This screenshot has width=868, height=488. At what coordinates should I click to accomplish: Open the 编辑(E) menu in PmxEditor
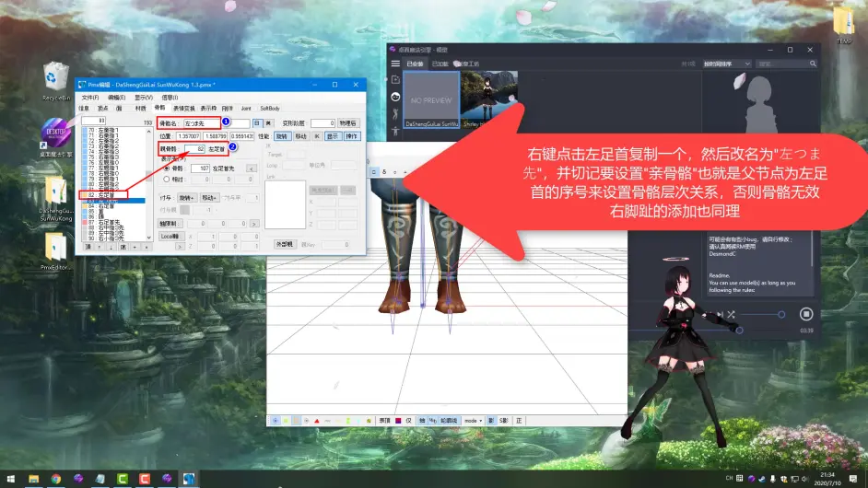pos(116,98)
